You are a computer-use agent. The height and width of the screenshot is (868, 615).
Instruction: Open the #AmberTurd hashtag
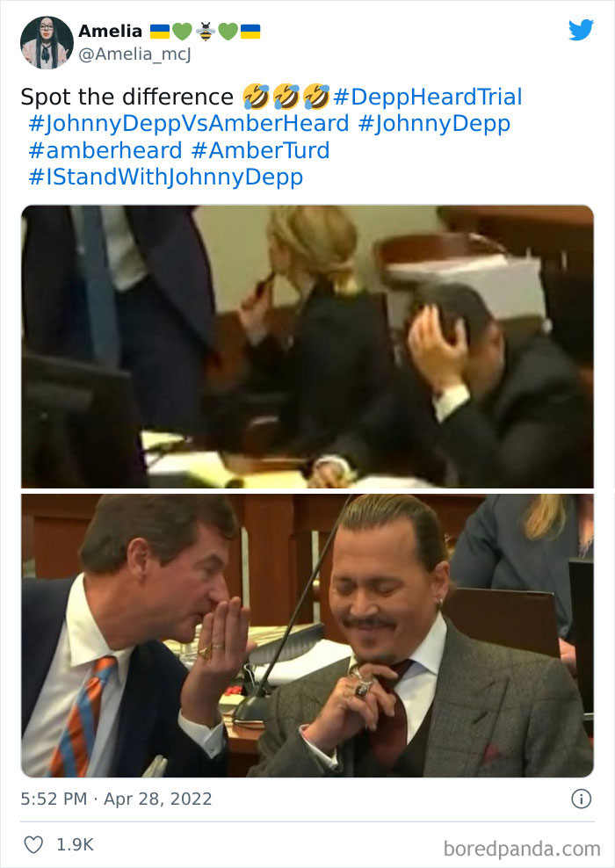(x=260, y=150)
